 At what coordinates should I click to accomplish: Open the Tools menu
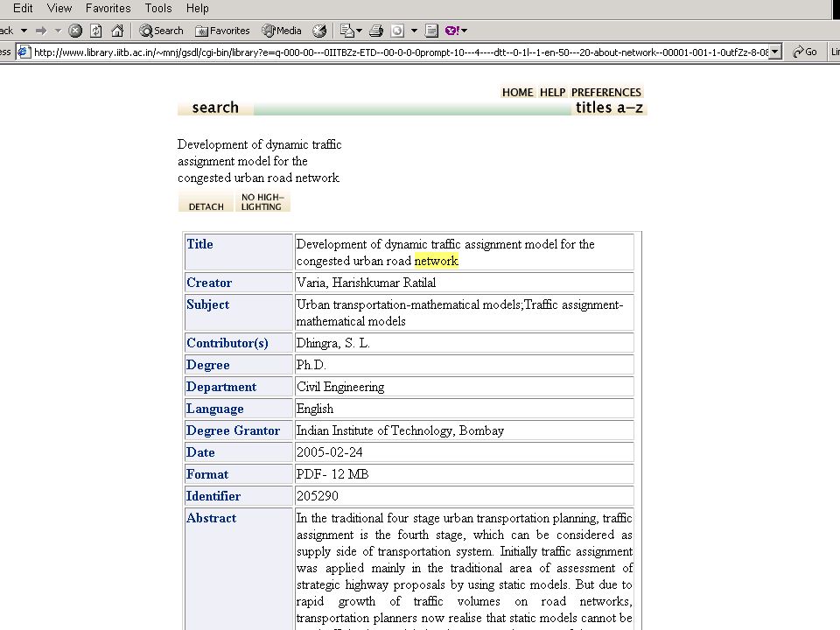click(158, 8)
